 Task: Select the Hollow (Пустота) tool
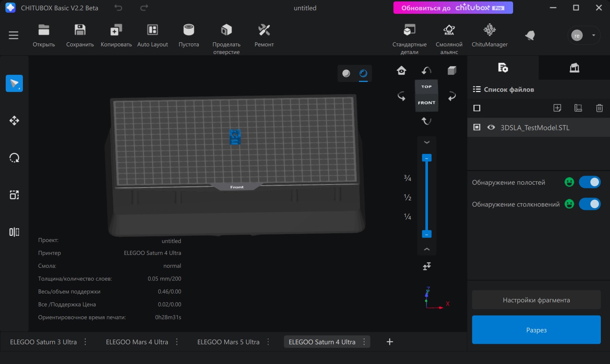pyautogui.click(x=188, y=30)
